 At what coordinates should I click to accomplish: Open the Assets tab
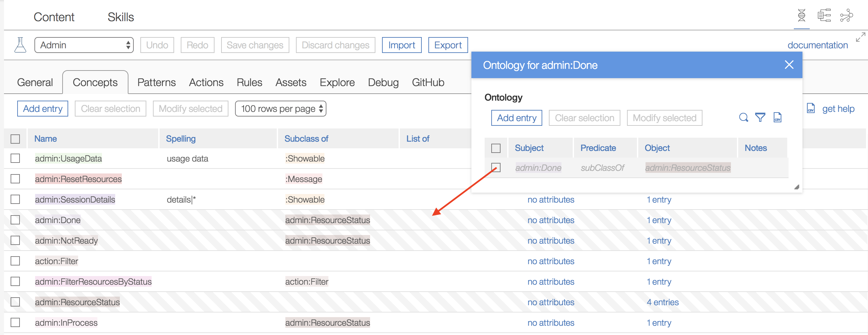[x=291, y=82]
